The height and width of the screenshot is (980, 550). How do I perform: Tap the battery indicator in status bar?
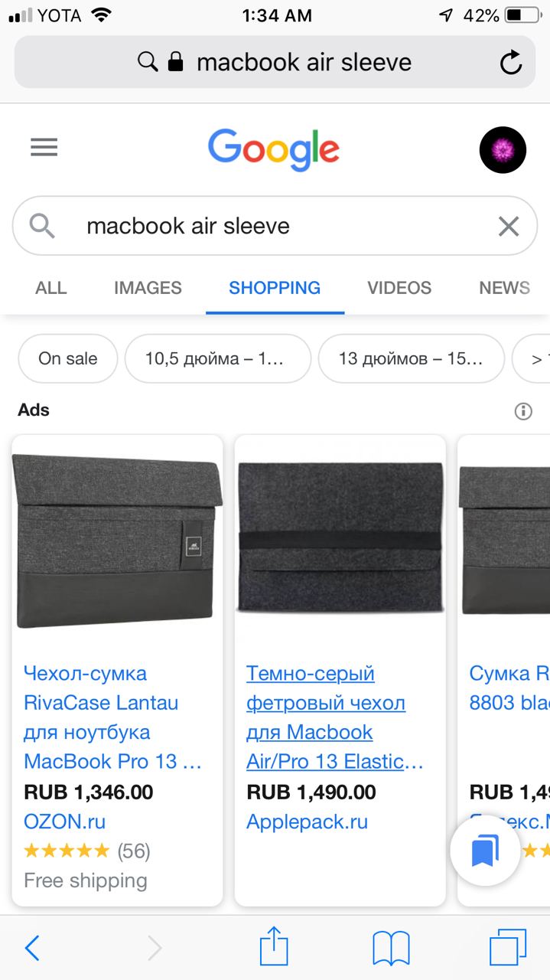coord(523,15)
